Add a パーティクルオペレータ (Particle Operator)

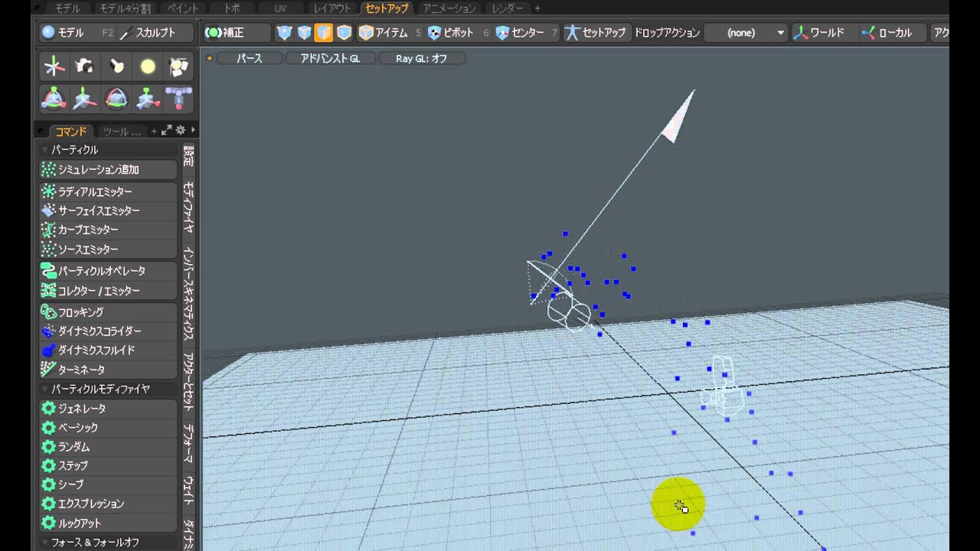tap(108, 271)
